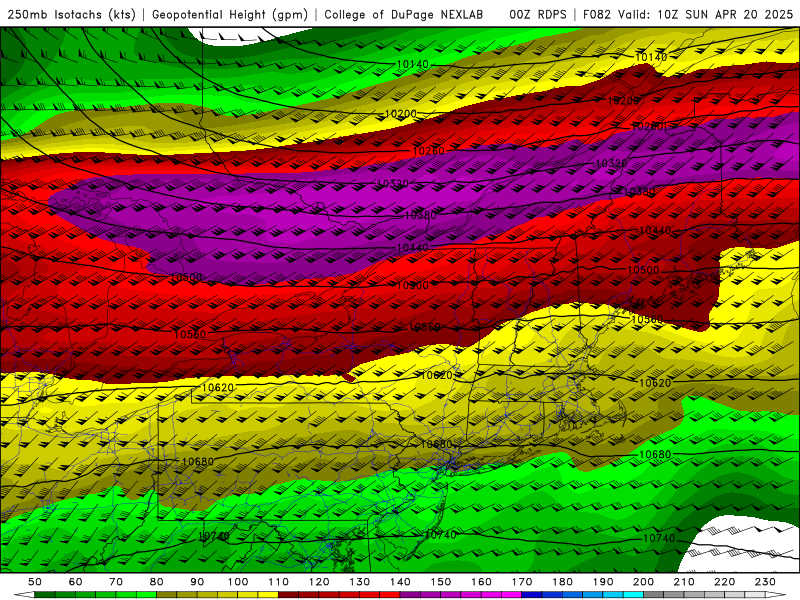Select the dark gray swatch under the 200 label
The width and height of the screenshot is (800, 600).
tap(654, 595)
